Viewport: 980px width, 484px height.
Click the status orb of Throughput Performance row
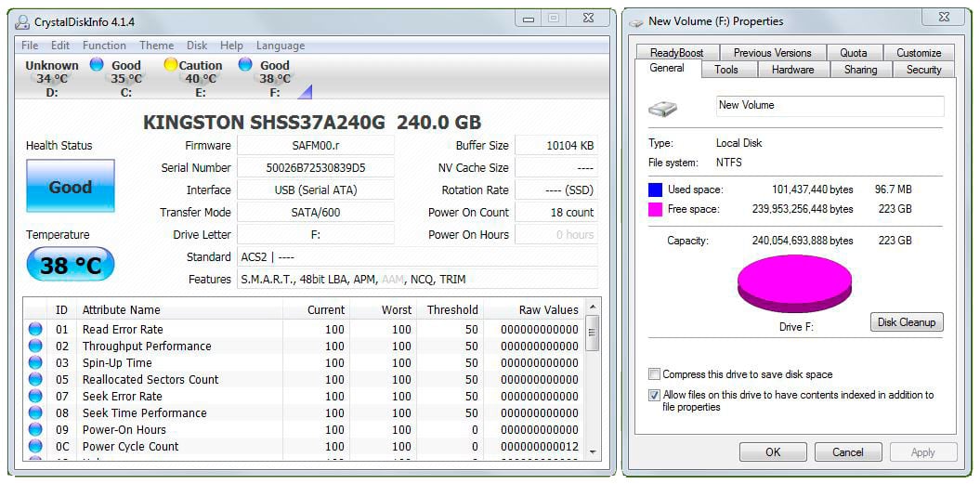click(x=35, y=346)
